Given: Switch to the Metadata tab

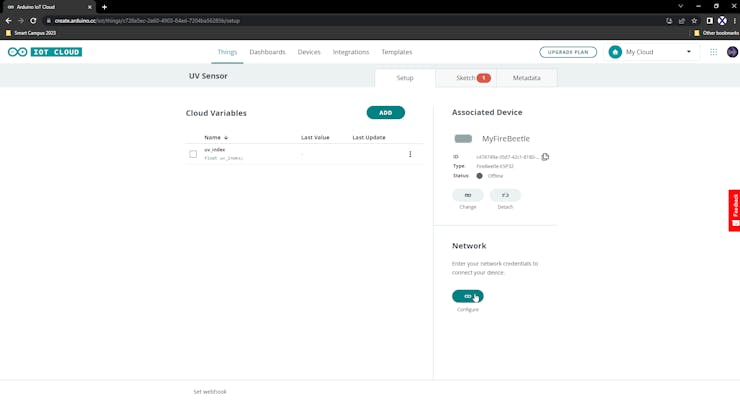Looking at the screenshot, I should (x=527, y=78).
